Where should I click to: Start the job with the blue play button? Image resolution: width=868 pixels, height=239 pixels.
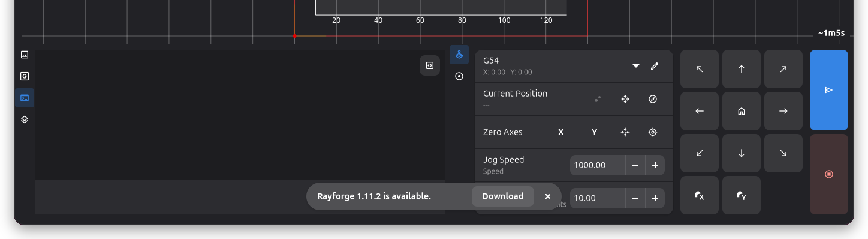pyautogui.click(x=829, y=90)
